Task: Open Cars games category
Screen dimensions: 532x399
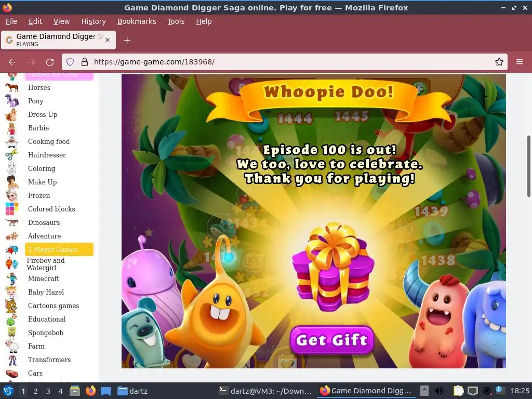Action: pos(35,373)
